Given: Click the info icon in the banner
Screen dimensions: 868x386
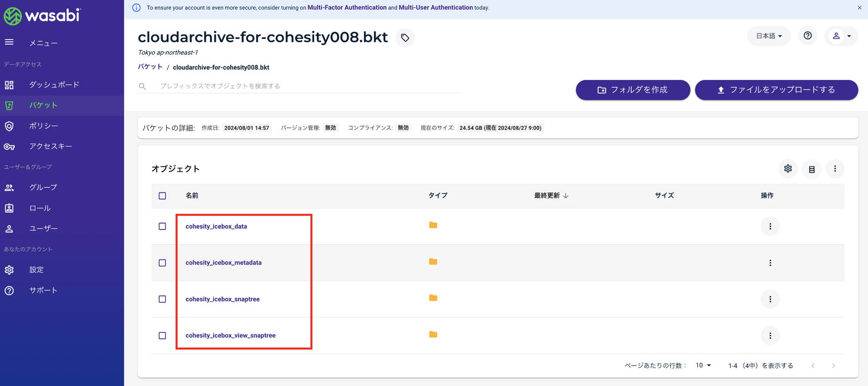Looking at the screenshot, I should point(136,8).
